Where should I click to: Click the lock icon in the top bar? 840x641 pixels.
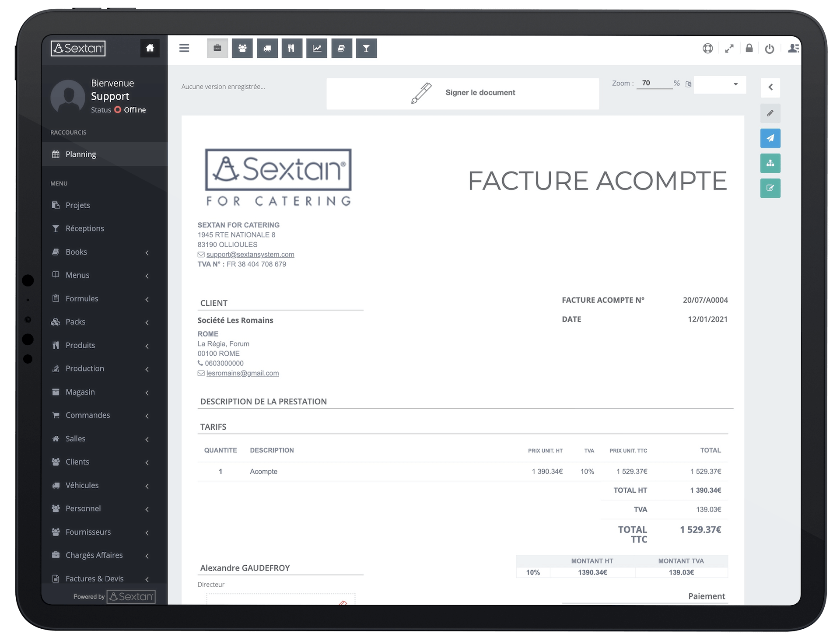[x=749, y=48]
